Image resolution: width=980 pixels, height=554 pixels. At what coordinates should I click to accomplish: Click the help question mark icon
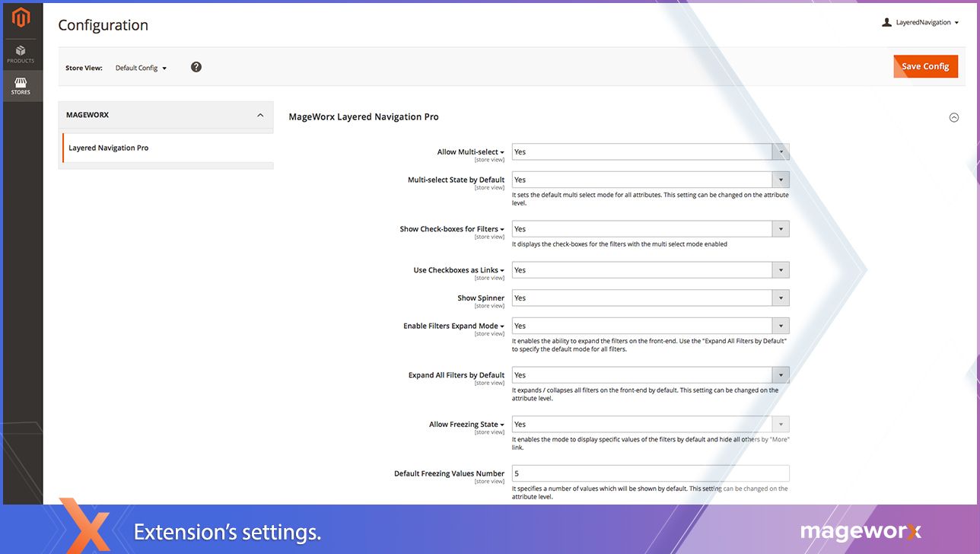coord(196,67)
